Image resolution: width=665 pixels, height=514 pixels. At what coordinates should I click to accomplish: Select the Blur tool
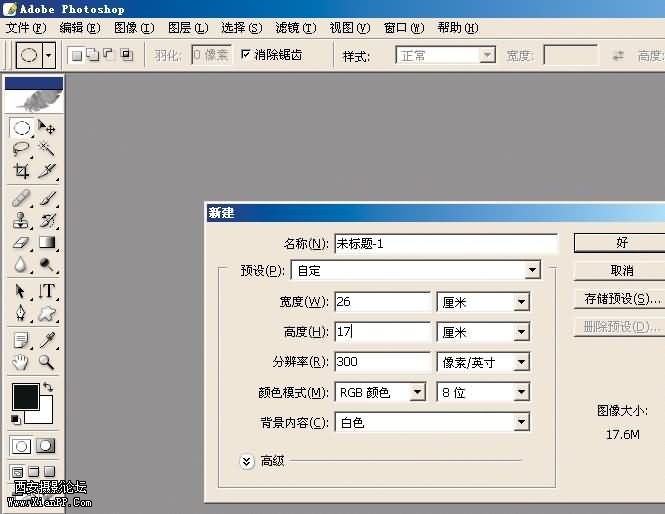21,265
